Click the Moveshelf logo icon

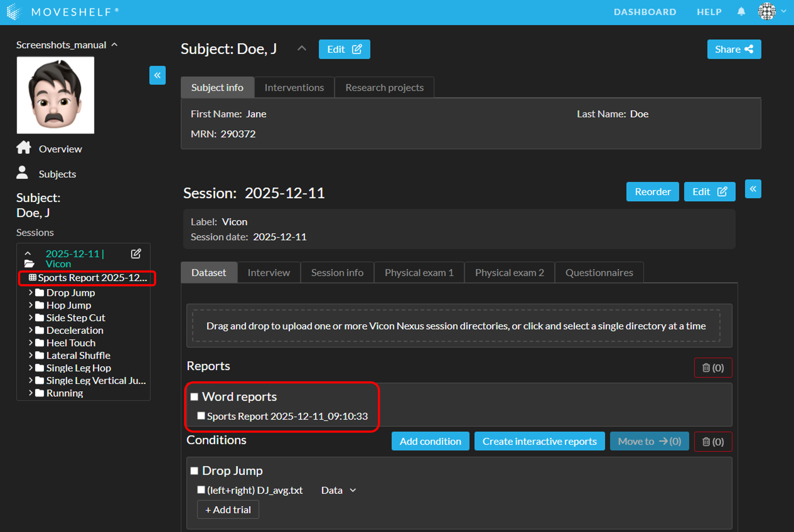click(x=14, y=12)
